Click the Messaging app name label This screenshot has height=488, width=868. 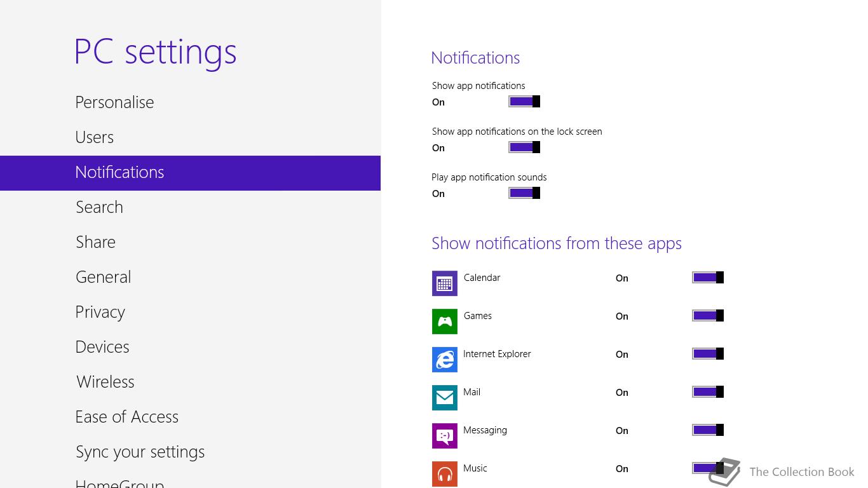click(485, 431)
